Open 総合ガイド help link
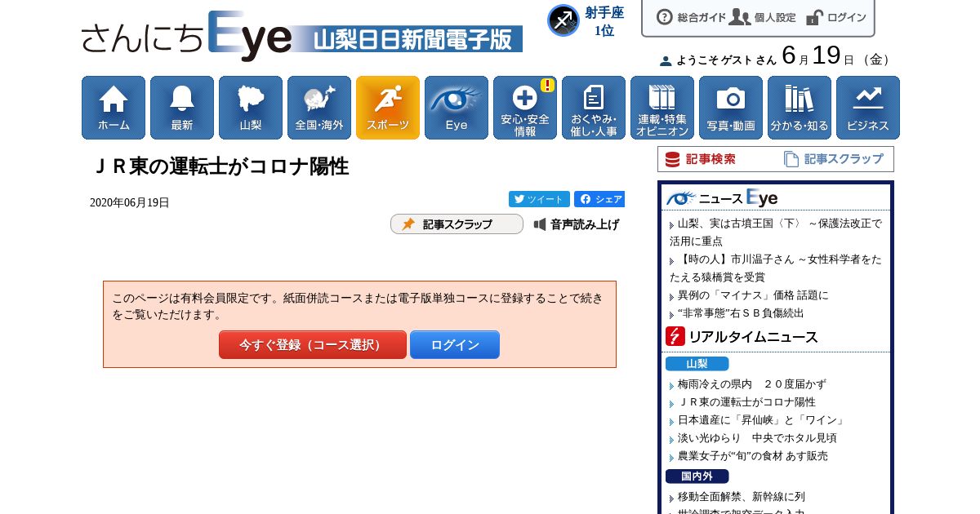This screenshot has width=980, height=514. [x=691, y=17]
